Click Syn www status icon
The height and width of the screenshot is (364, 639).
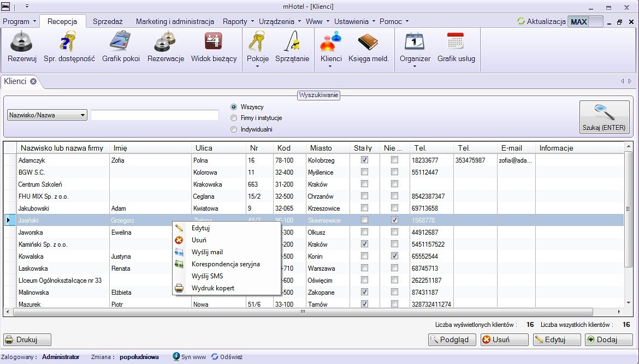(176, 357)
